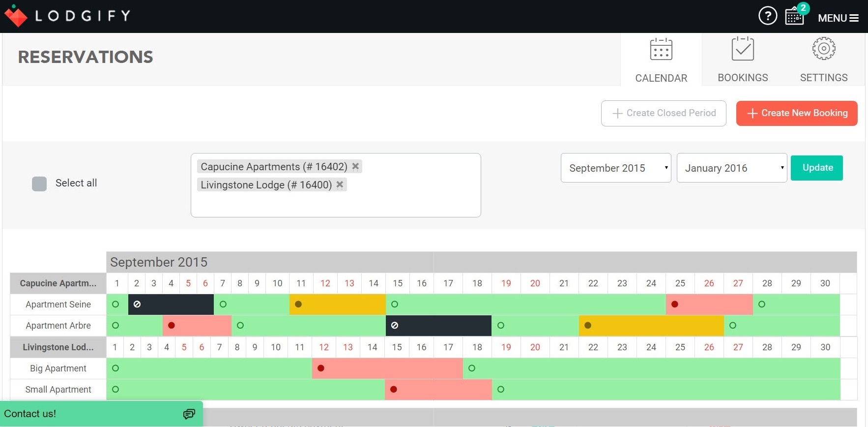This screenshot has width=868, height=427.
Task: Select Apartment Seine black closed period
Action: [171, 305]
